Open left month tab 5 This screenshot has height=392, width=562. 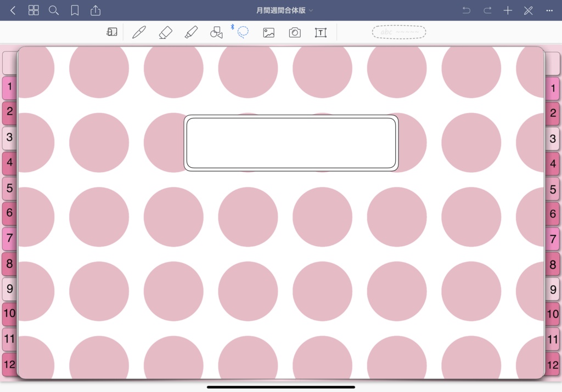pos(9,188)
